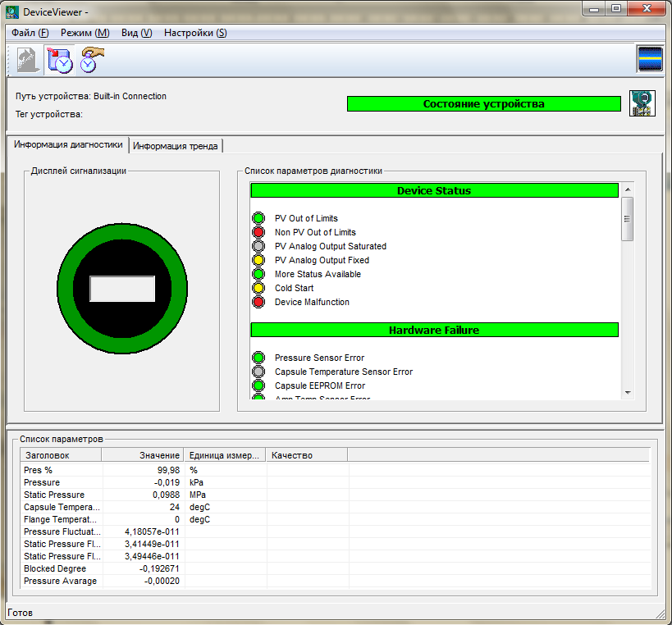Screen dimensions: 672x625
Task: Open the Режим menu
Action: tap(85, 33)
